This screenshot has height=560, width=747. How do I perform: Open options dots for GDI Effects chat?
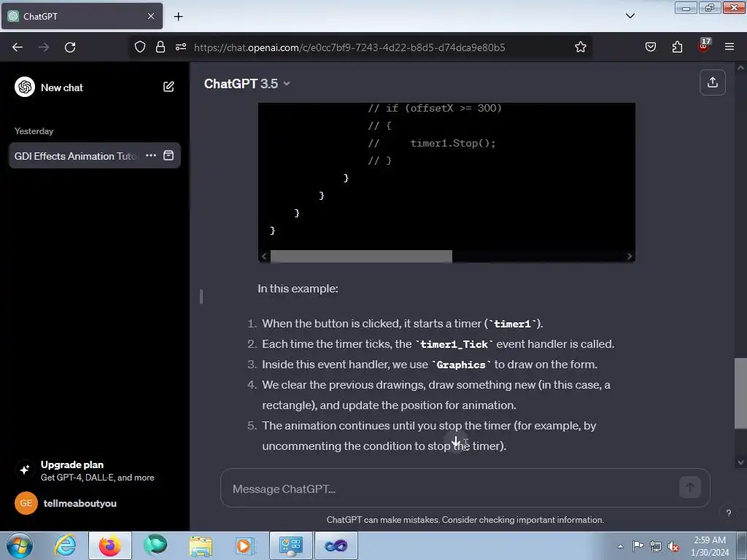point(150,155)
